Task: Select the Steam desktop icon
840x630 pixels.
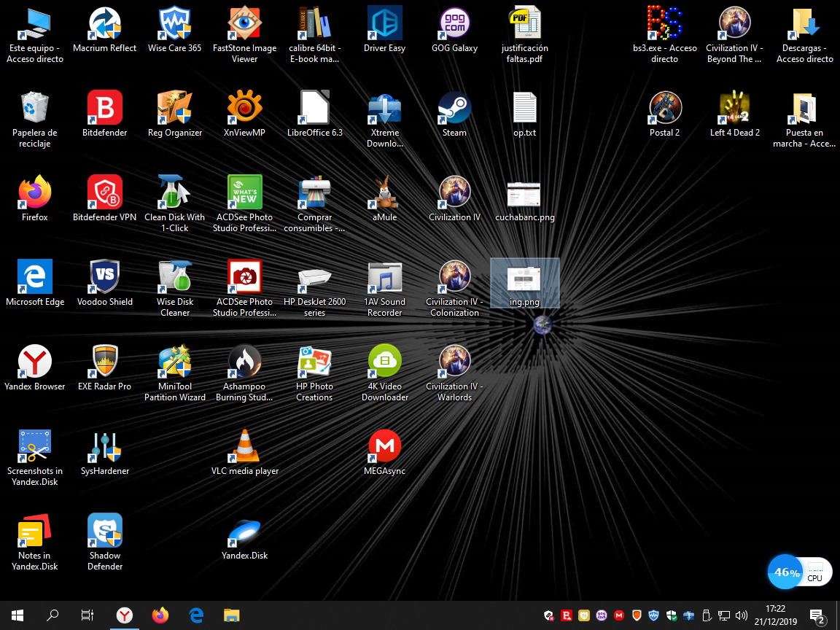Action: [454, 109]
